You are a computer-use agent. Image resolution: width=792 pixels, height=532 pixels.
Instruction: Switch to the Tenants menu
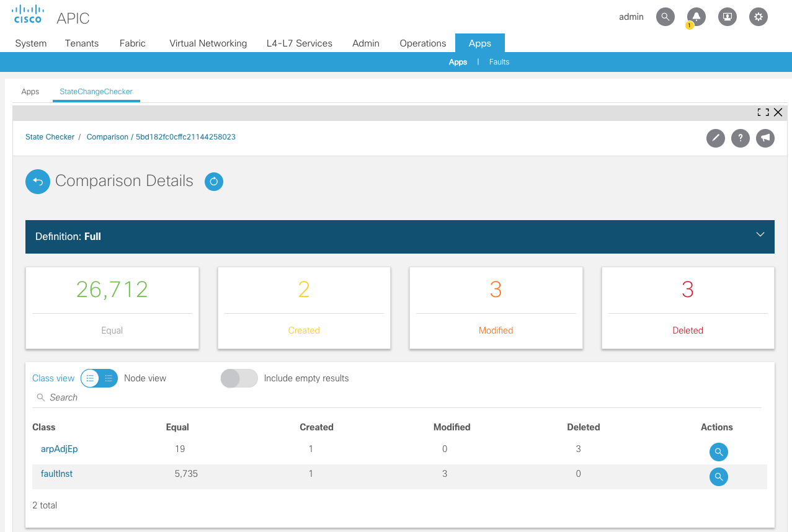point(81,43)
